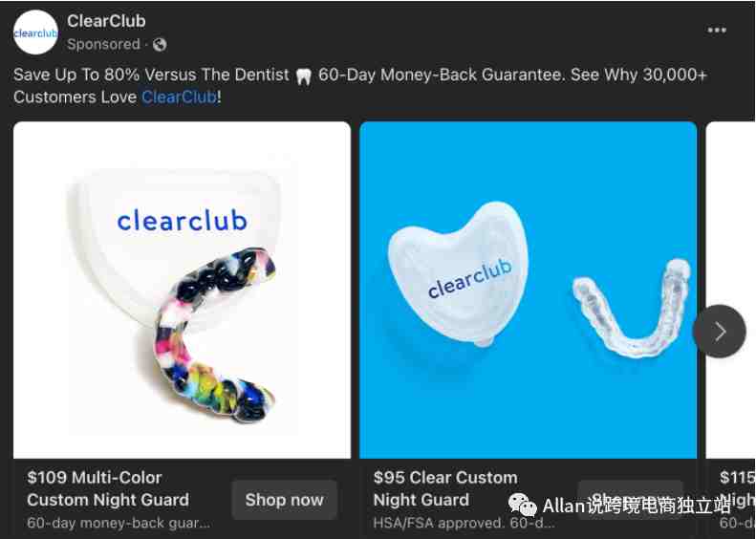Open the clear night guard blue product image
The height and width of the screenshot is (539, 756).
[x=528, y=290]
